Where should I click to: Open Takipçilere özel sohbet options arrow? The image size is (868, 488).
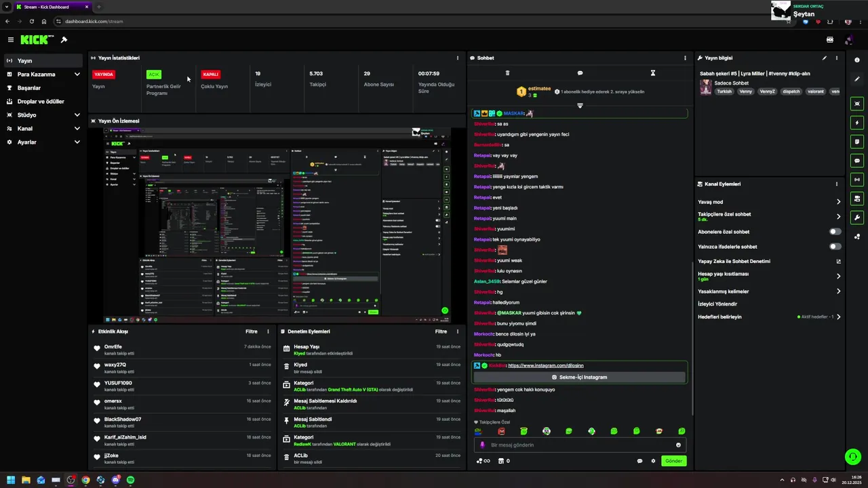[x=838, y=217]
